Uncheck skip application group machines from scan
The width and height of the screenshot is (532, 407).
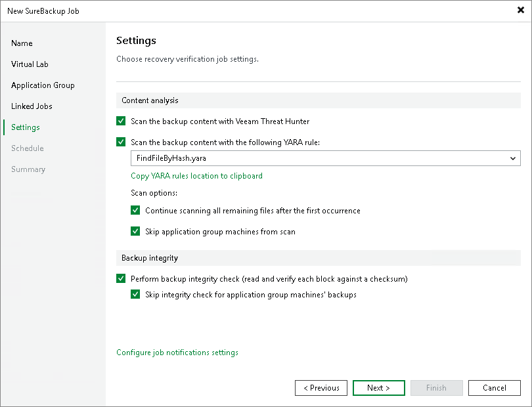click(x=135, y=231)
